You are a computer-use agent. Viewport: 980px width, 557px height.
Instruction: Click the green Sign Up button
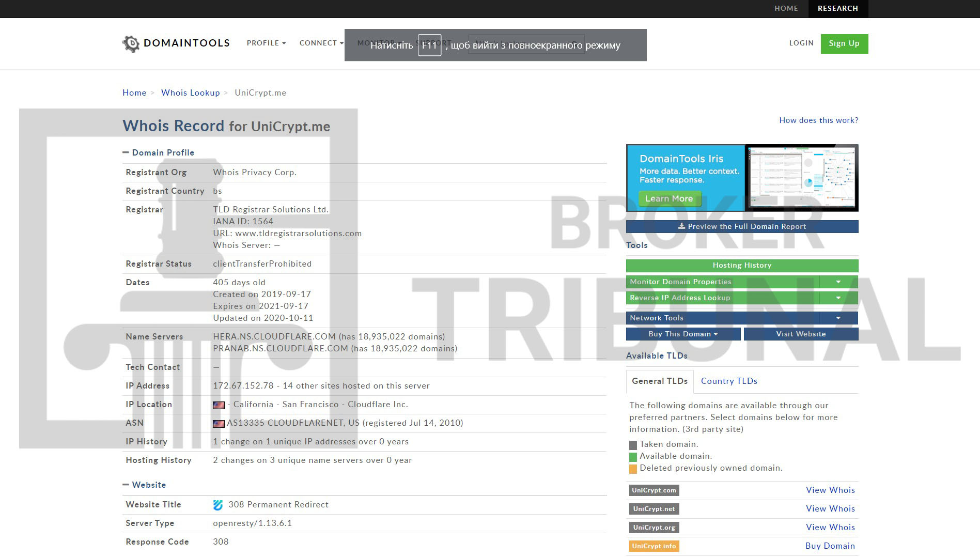pyautogui.click(x=844, y=43)
